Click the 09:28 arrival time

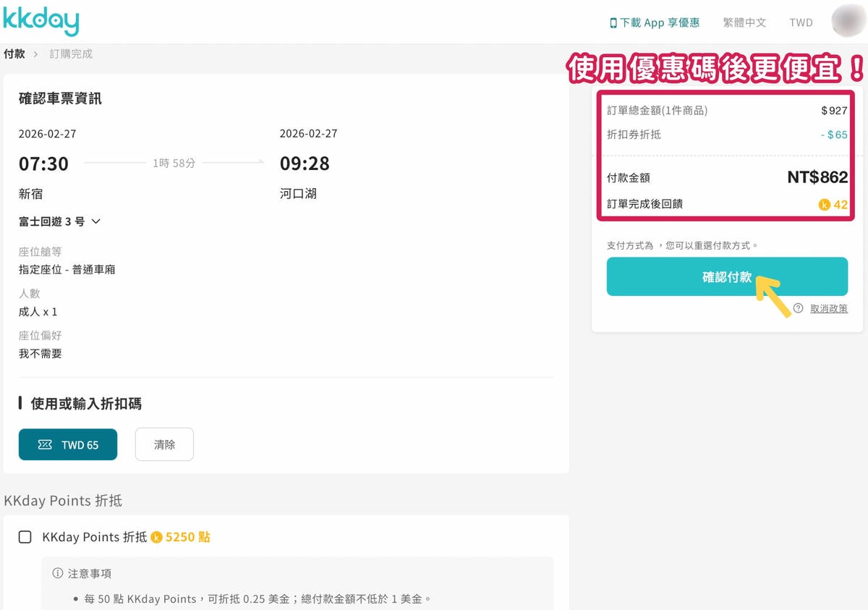point(305,164)
